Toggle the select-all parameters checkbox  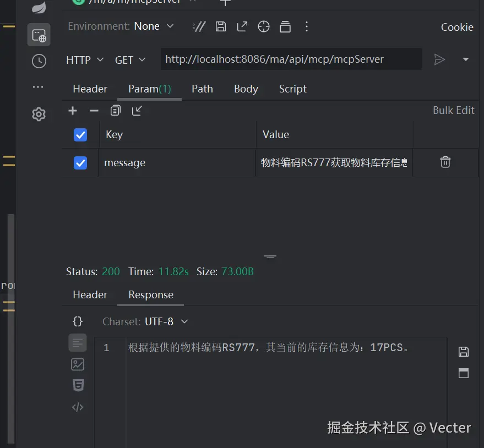[x=80, y=134]
